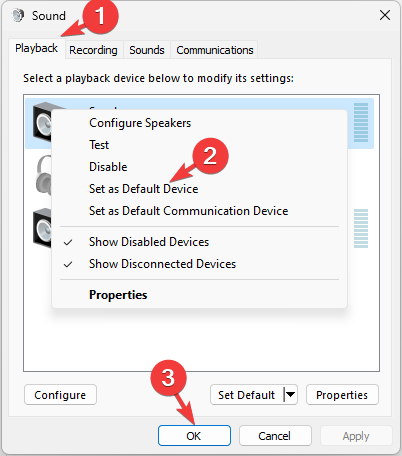The width and height of the screenshot is (402, 456).
Task: Confirm with the OK button
Action: [x=194, y=436]
